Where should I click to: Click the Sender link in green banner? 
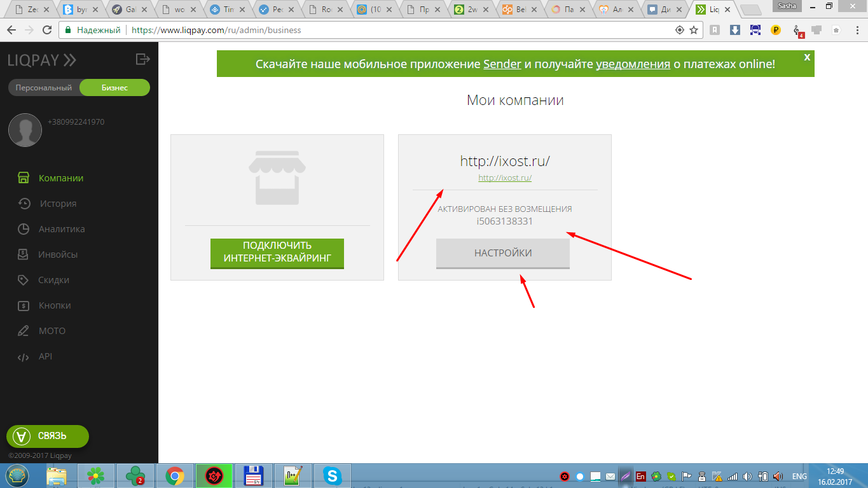tap(502, 64)
